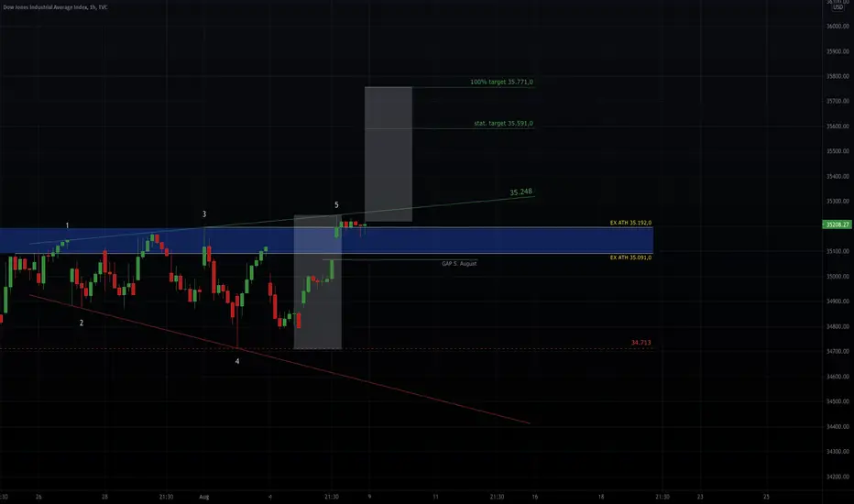
Task: Select wave label 5 near the breakout
Action: pyautogui.click(x=336, y=205)
